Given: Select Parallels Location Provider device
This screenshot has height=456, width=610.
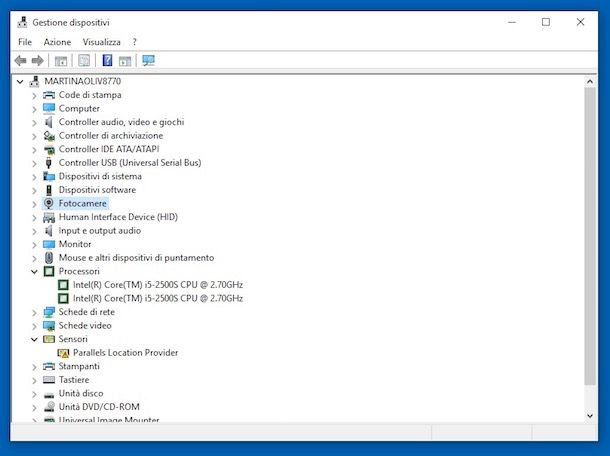Looking at the screenshot, I should point(125,353).
